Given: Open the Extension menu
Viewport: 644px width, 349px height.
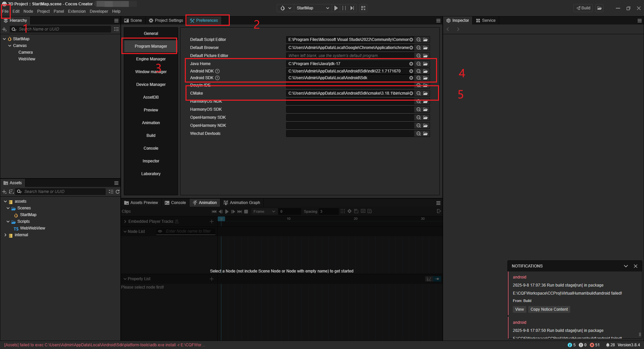Looking at the screenshot, I should (x=77, y=11).
